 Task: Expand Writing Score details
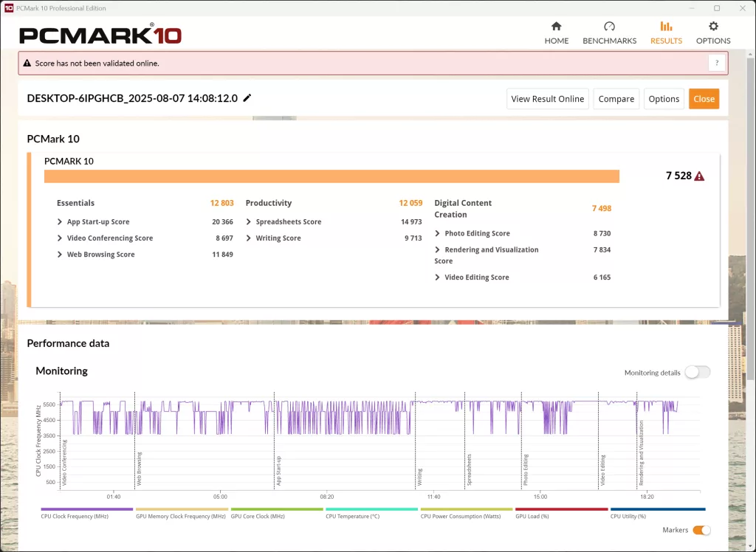(249, 238)
